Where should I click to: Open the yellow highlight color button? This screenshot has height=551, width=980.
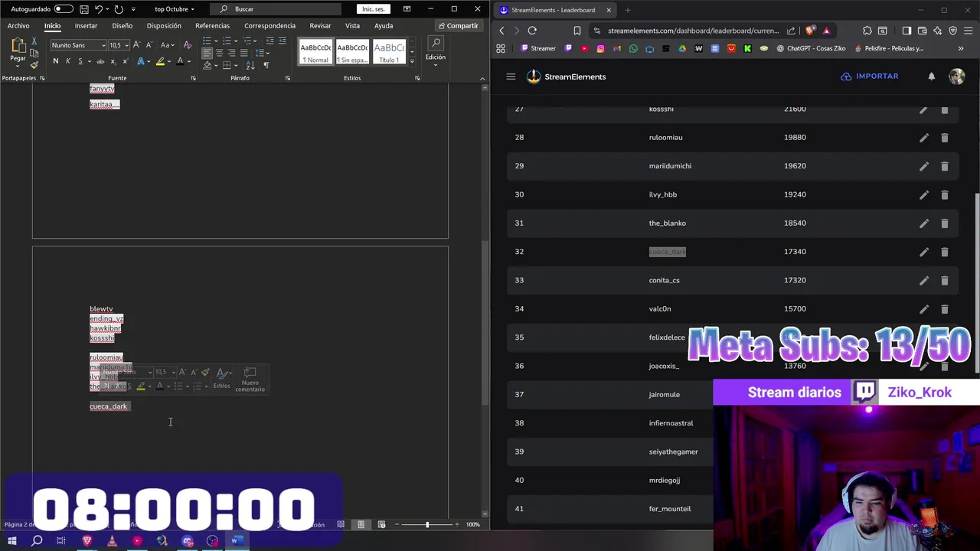click(160, 61)
